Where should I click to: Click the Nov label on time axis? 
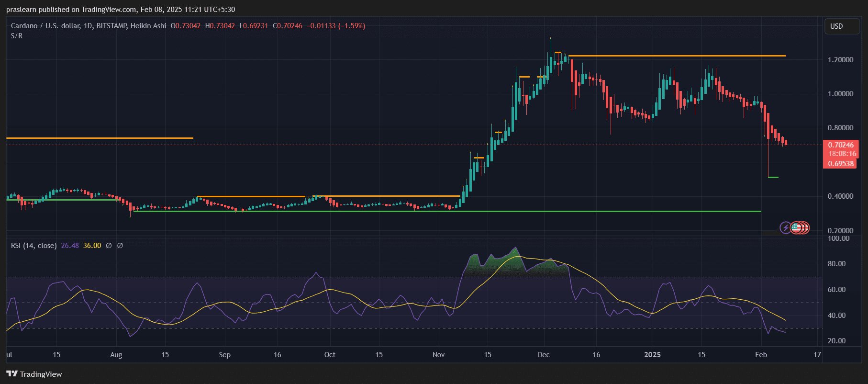click(438, 355)
